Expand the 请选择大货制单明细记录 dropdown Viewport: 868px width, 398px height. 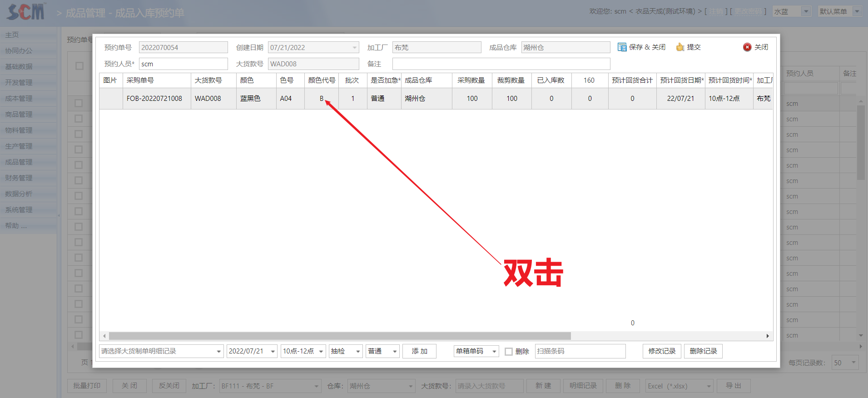pos(218,352)
